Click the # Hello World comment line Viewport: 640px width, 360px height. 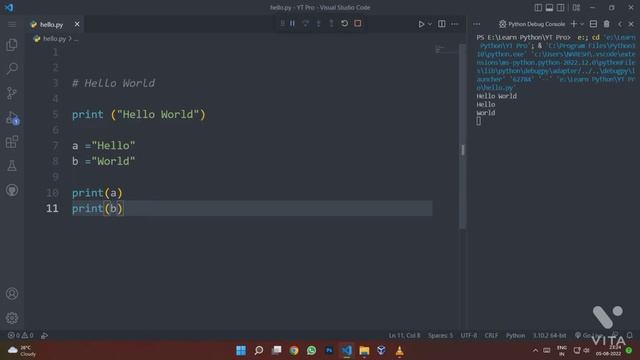click(113, 83)
